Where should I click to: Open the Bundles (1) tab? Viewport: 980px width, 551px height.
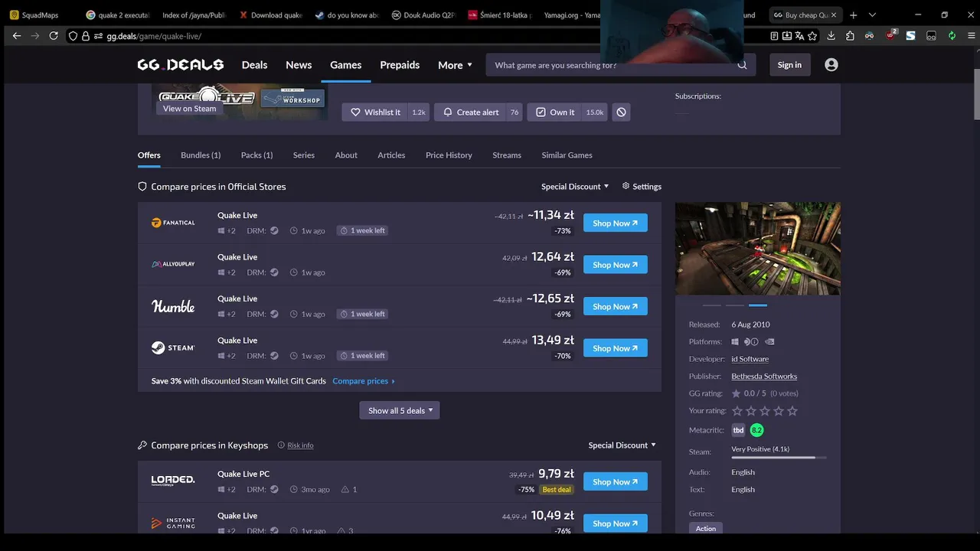201,155
